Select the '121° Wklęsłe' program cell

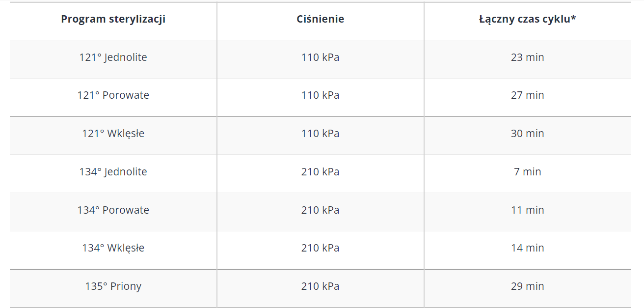(113, 134)
